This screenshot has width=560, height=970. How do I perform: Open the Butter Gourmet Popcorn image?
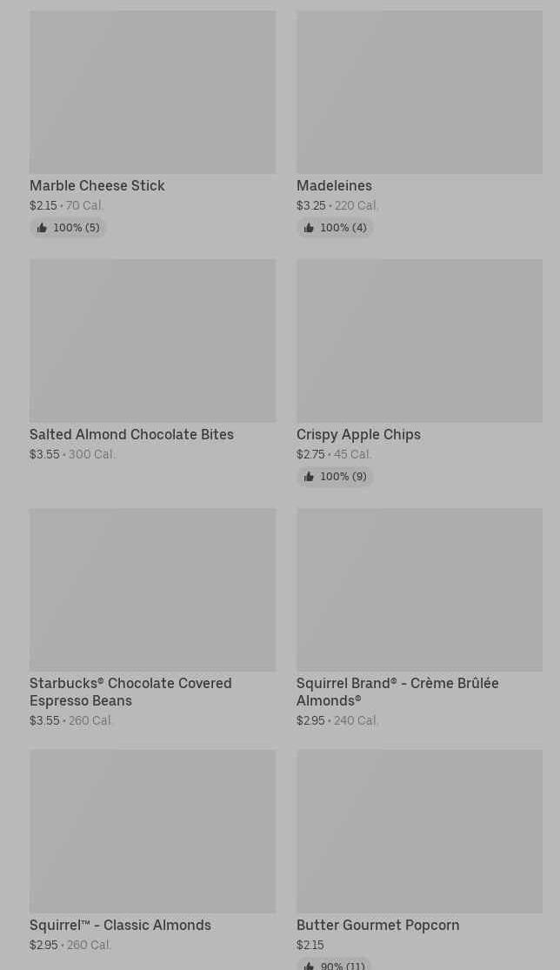(419, 831)
